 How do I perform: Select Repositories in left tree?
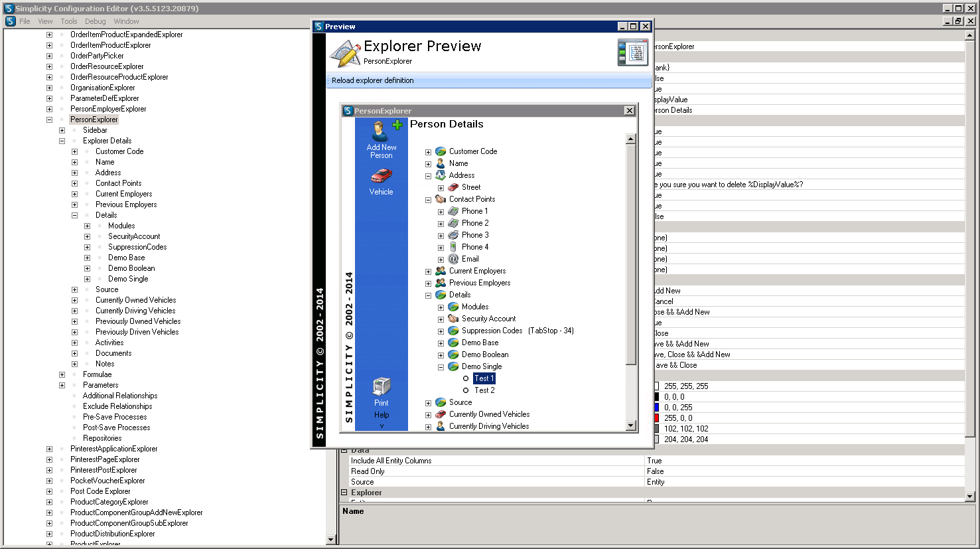coord(102,438)
